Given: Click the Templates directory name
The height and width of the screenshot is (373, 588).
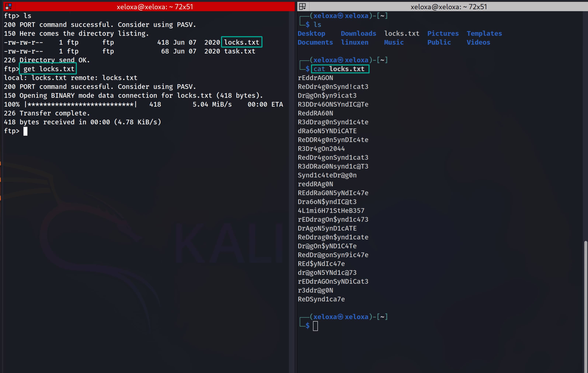Looking at the screenshot, I should 484,34.
